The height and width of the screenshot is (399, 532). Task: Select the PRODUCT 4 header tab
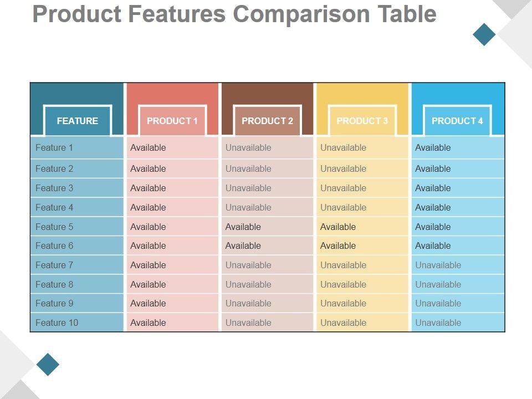click(x=457, y=121)
